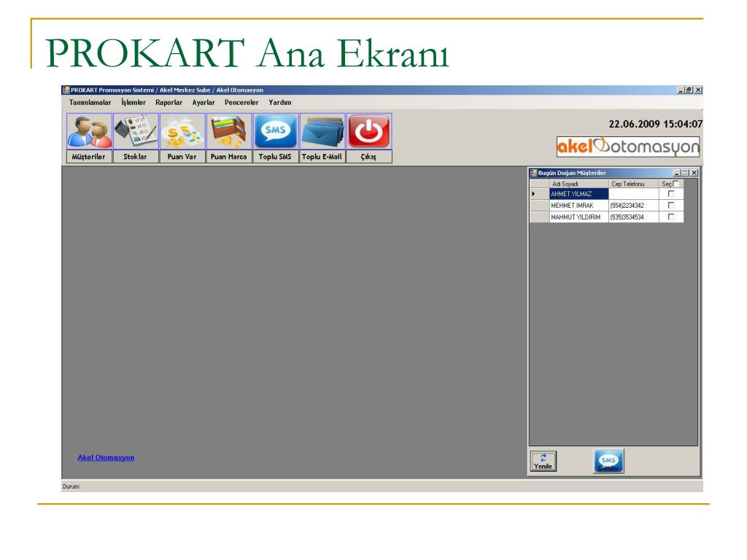Close the Bugün Doğan Müşteriler window
The image size is (747, 560).
(694, 173)
